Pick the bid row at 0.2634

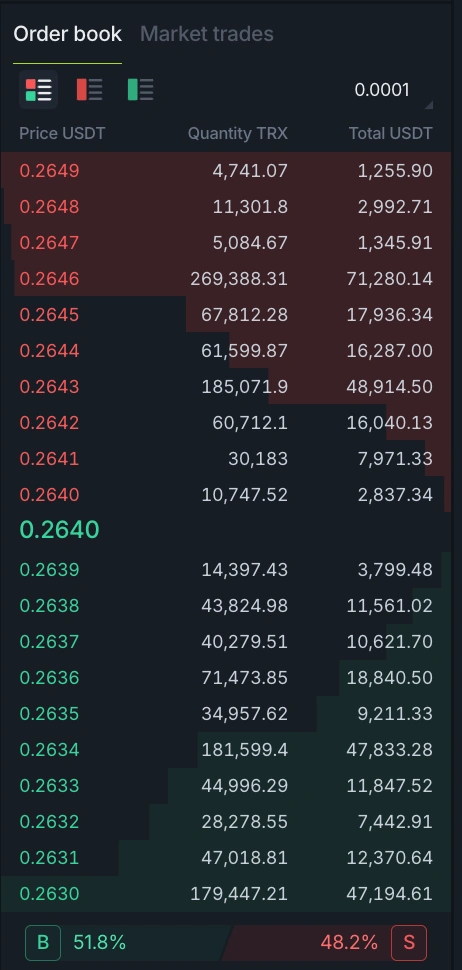pos(226,749)
